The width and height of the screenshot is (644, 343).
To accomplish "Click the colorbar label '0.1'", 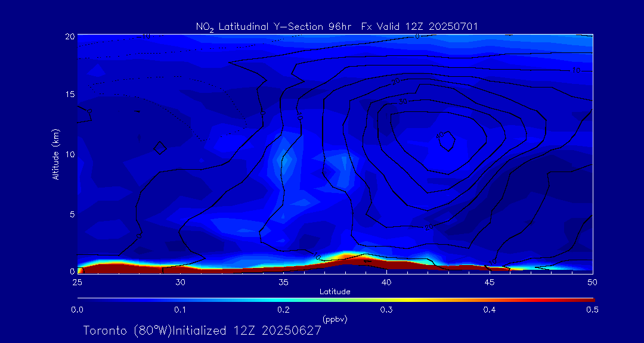I will [x=180, y=310].
